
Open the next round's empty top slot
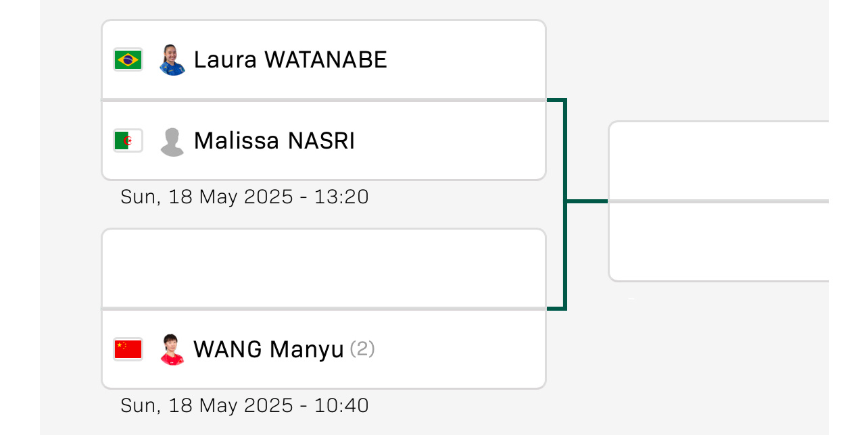coord(719,160)
